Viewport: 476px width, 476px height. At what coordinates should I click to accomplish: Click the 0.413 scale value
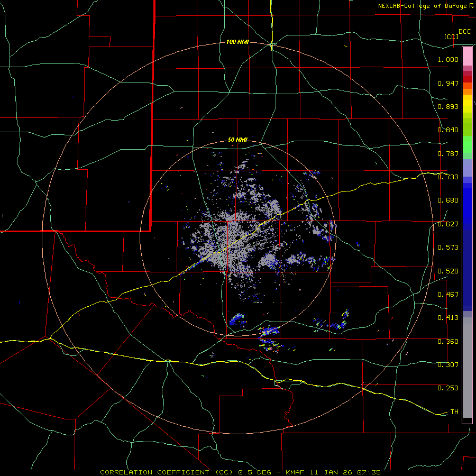point(448,318)
